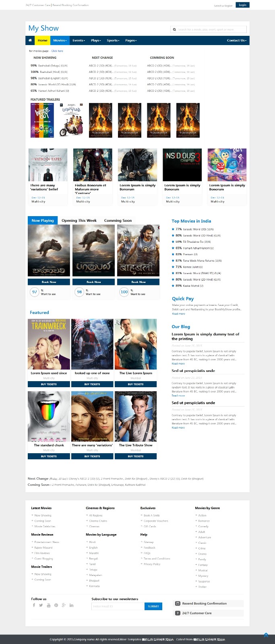The height and width of the screenshot is (644, 275).
Task: Open the Film Reviews footer link
Action: tap(42, 553)
